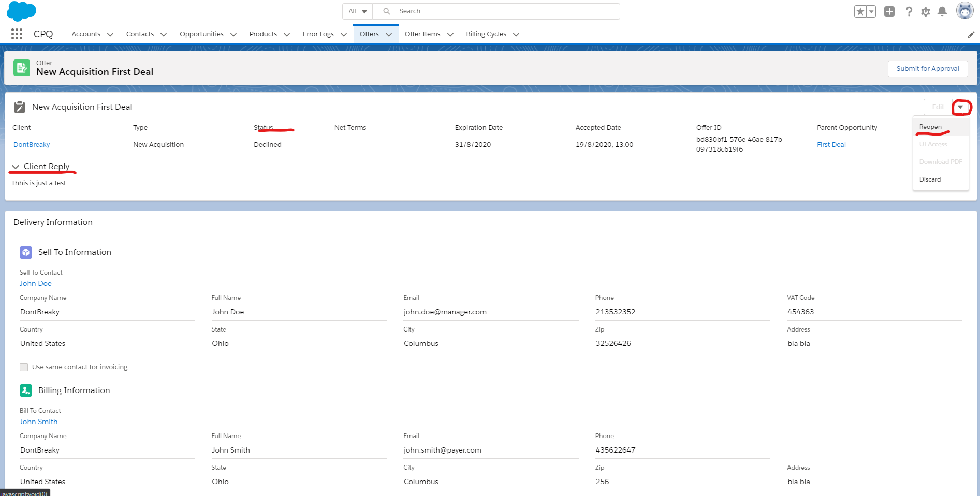Viewport: 980px width, 496px height.
Task: Click the Edit button
Action: click(938, 107)
